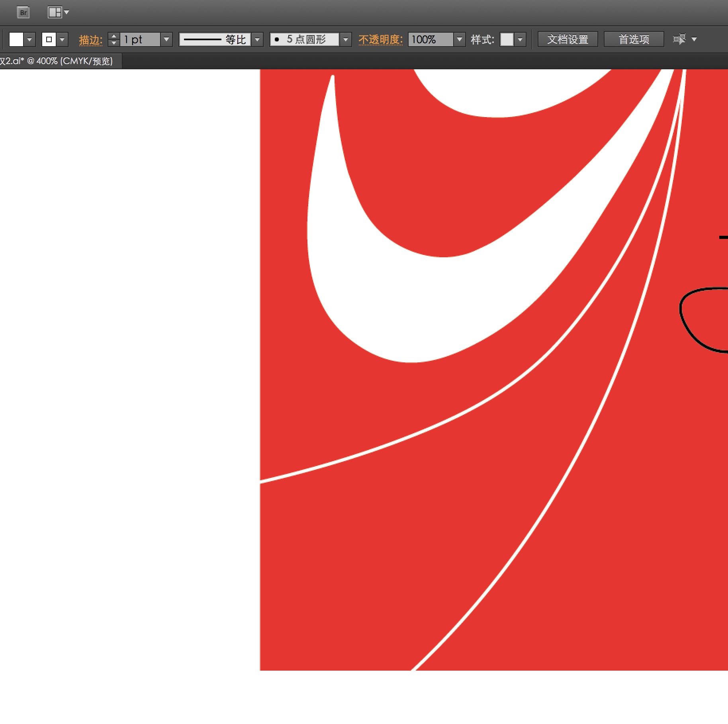Open the graphic style dropdown arrow
728x724 pixels.
[520, 39]
